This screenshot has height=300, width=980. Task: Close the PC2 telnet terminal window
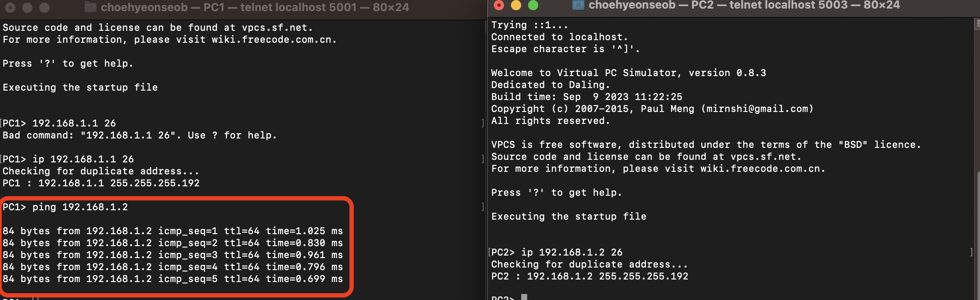[499, 5]
